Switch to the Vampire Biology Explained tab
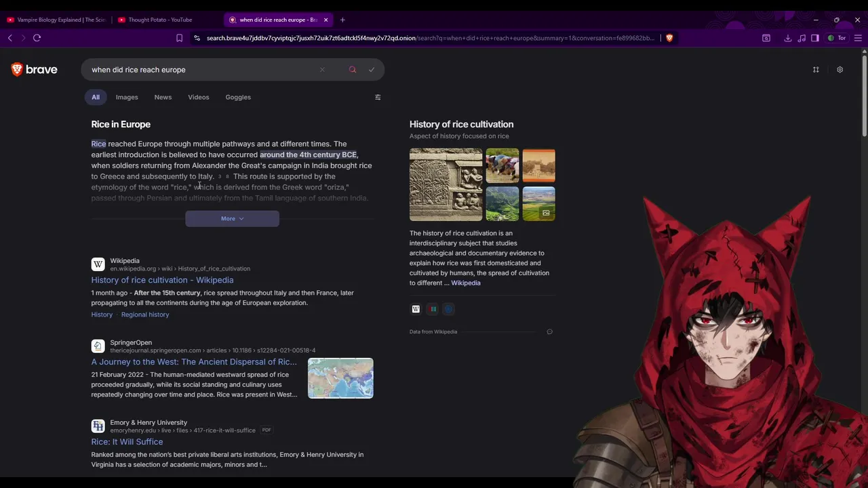Screen dimensions: 868x488 pos(56,20)
